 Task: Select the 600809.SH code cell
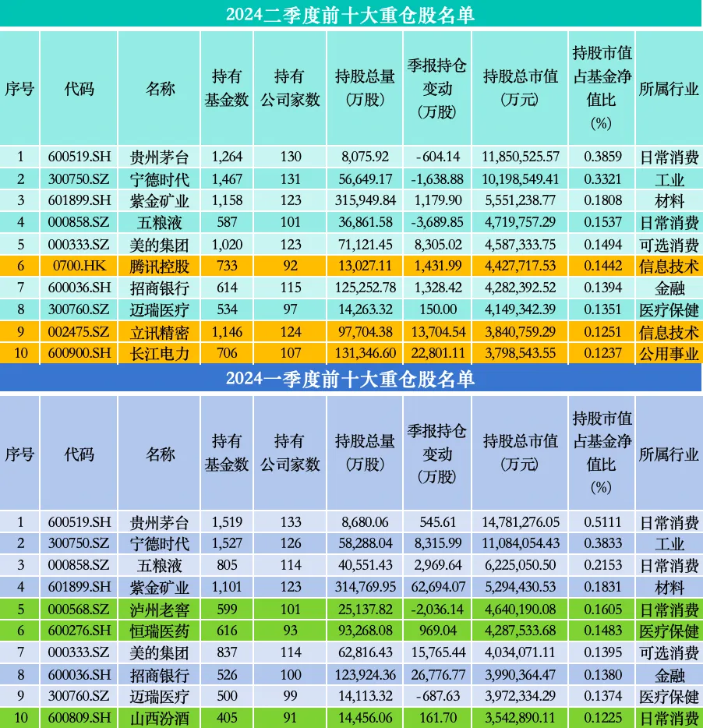pyautogui.click(x=79, y=718)
